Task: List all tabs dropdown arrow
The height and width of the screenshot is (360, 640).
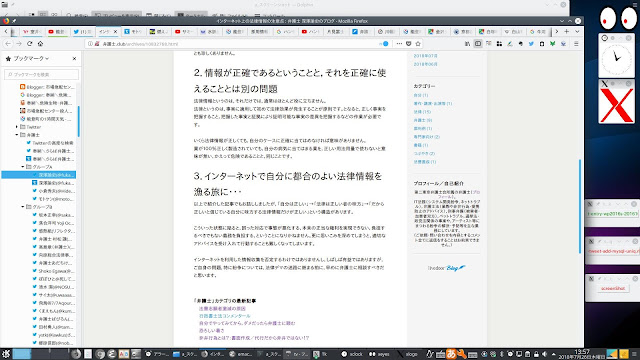Action: (577, 31)
